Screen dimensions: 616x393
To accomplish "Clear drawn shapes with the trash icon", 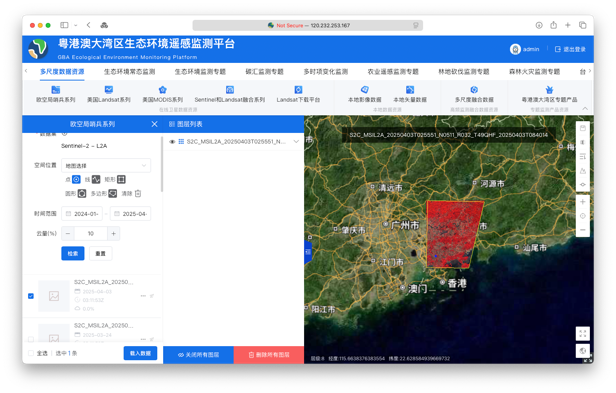I will pyautogui.click(x=138, y=193).
